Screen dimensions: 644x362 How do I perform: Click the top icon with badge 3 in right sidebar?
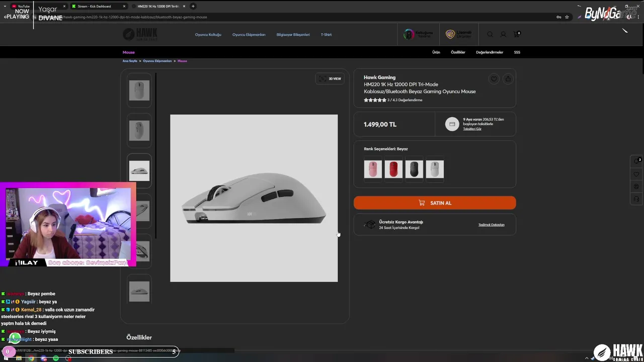tap(636, 161)
